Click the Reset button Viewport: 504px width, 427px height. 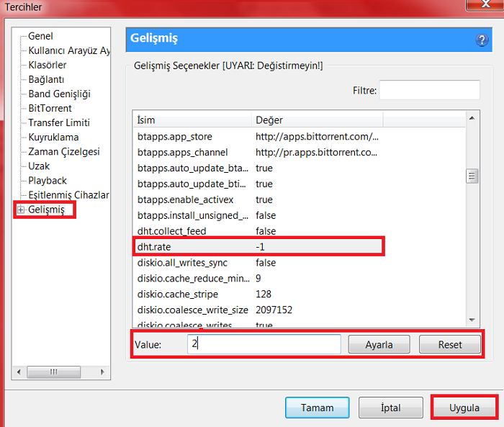(x=450, y=344)
